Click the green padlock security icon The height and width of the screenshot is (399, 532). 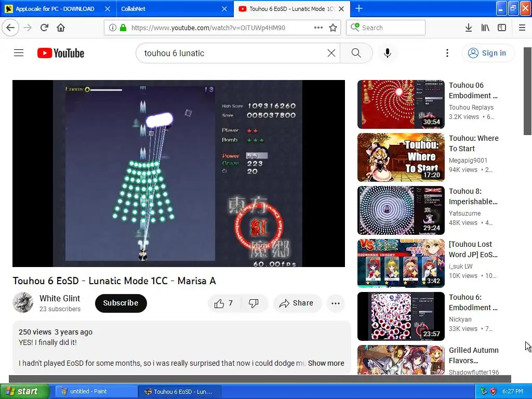123,28
